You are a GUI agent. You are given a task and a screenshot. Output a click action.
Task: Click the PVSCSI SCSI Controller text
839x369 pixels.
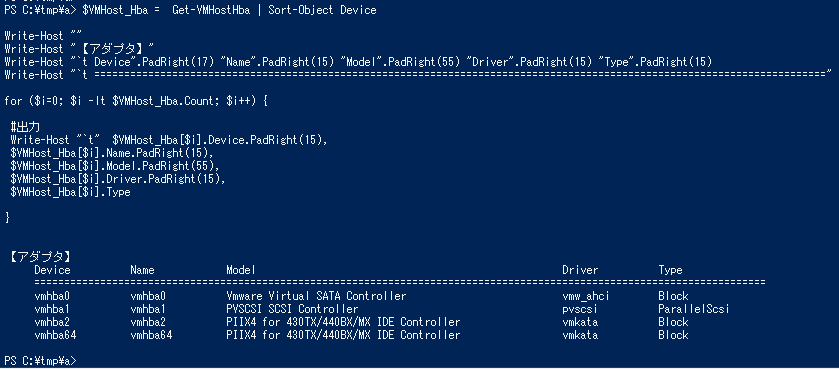tap(292, 309)
